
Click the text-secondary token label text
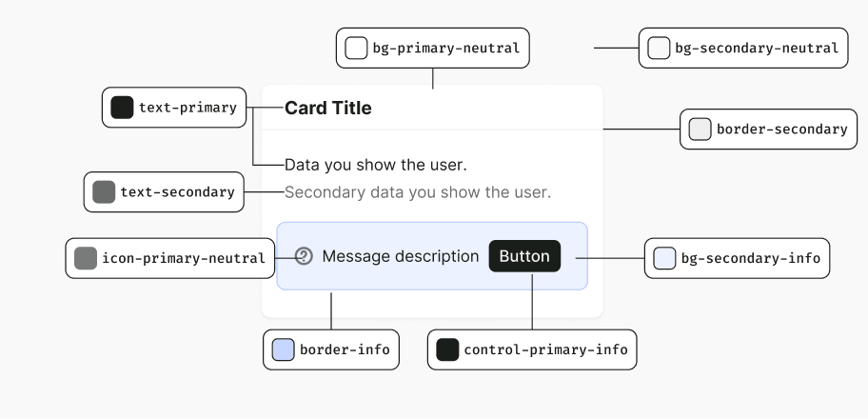click(x=178, y=191)
